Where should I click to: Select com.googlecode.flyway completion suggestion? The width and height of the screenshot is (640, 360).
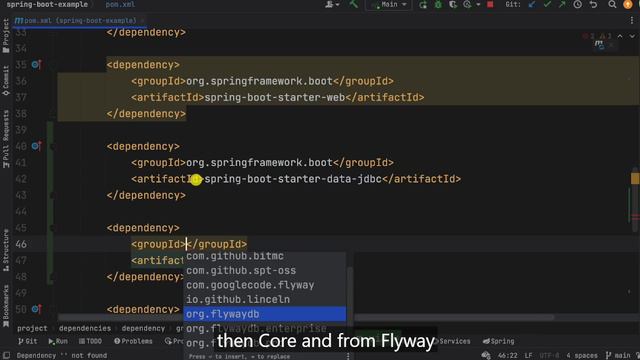(264, 285)
